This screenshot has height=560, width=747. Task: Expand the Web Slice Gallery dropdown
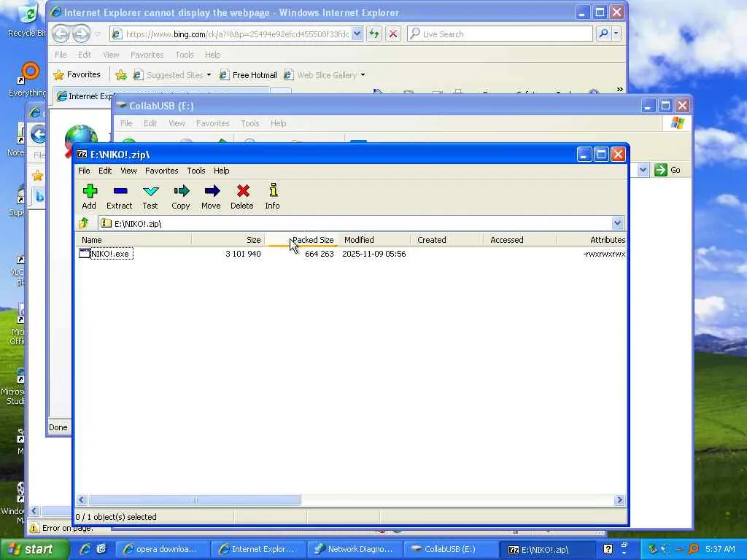[363, 75]
